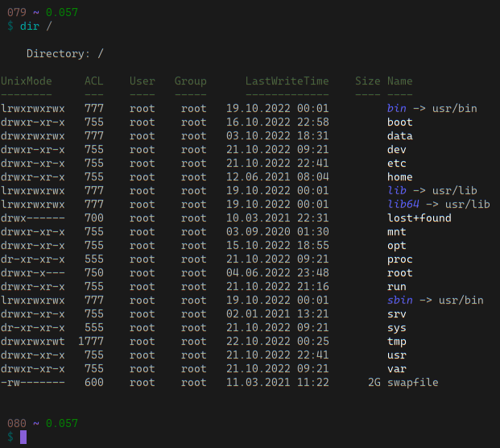Click the prompt counter 079
The image size is (500, 448).
tap(17, 12)
